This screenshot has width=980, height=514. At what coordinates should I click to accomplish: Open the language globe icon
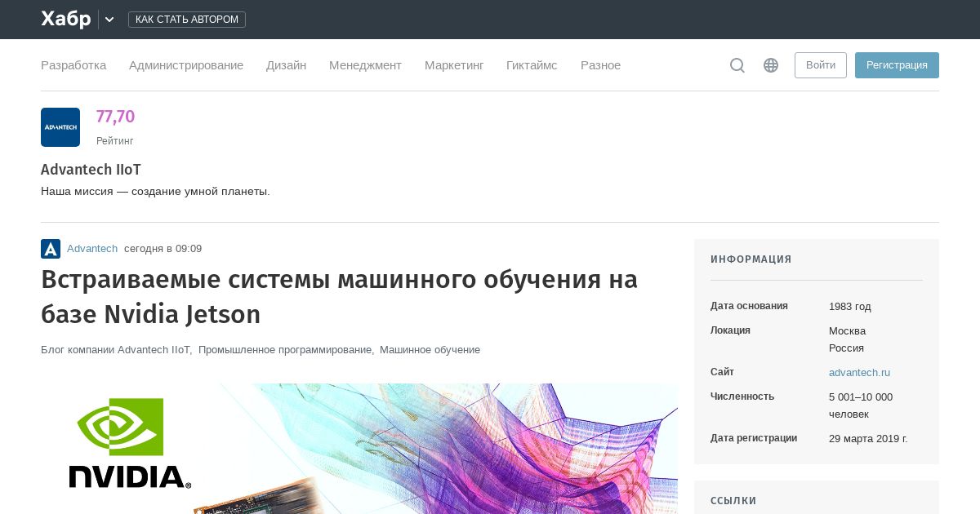click(771, 65)
